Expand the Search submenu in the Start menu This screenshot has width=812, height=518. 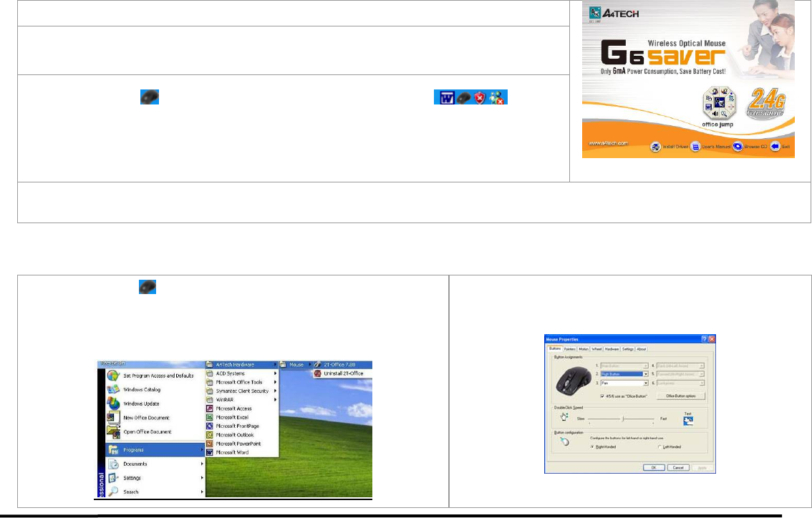(155, 492)
